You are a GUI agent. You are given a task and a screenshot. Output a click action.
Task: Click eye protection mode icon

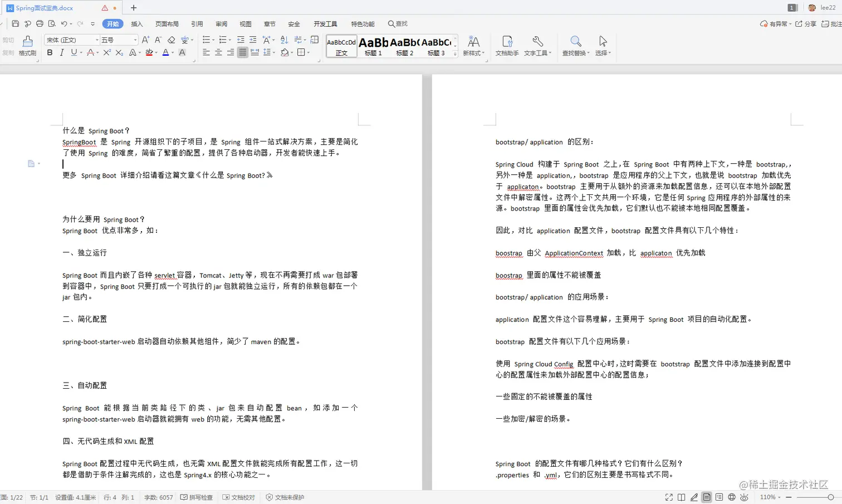coord(744,497)
